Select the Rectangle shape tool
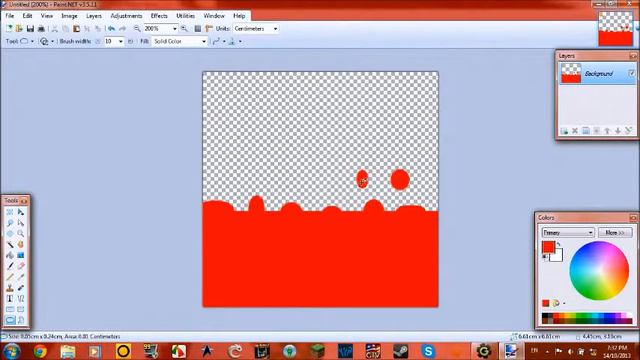This screenshot has height=360, width=640. 10,309
